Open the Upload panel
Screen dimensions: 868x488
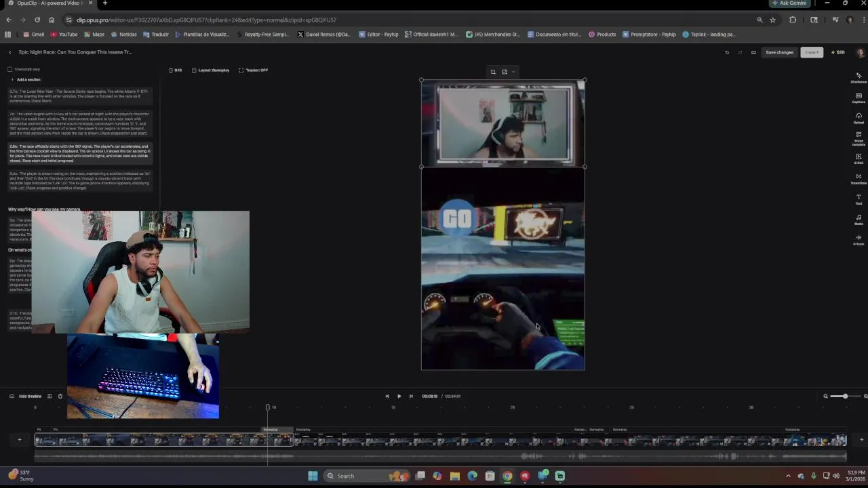click(x=859, y=119)
